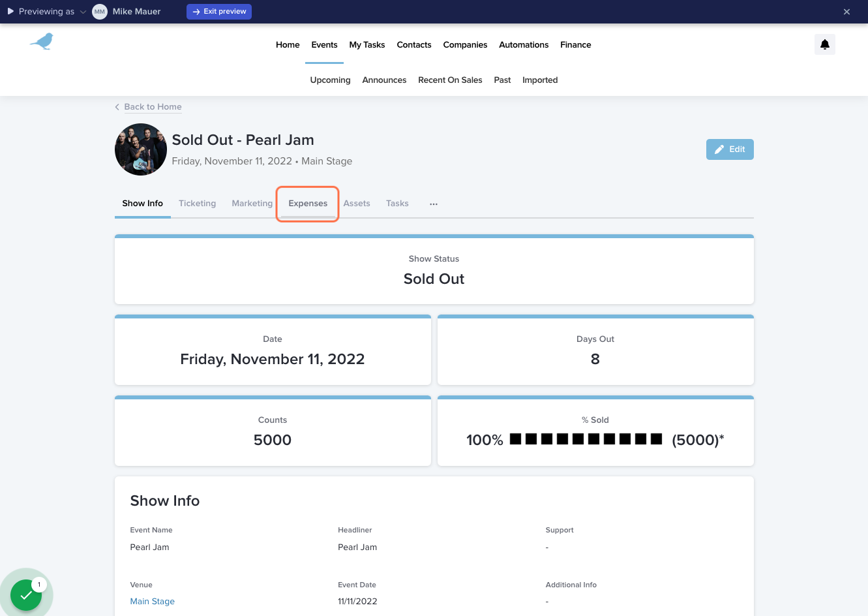This screenshot has height=616, width=868.
Task: Switch to the Show Info tab
Action: 143,204
